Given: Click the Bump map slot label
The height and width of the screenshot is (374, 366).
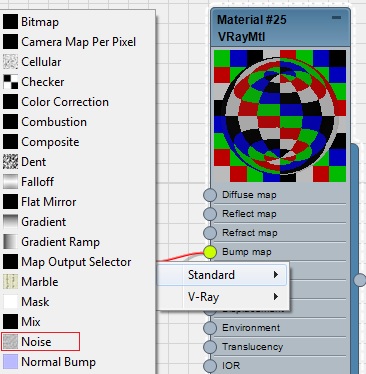Looking at the screenshot, I should click(x=247, y=252).
